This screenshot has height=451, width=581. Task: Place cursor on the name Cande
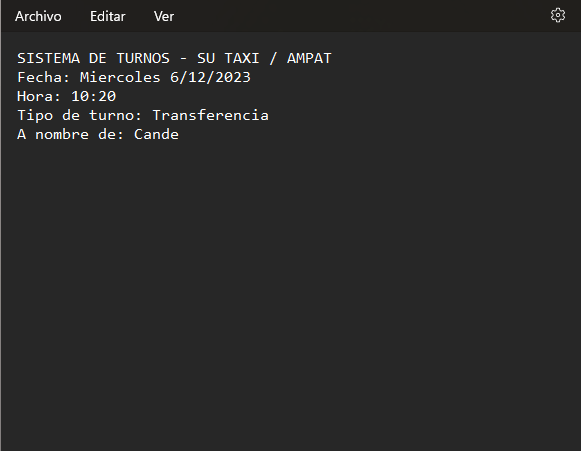pos(156,134)
